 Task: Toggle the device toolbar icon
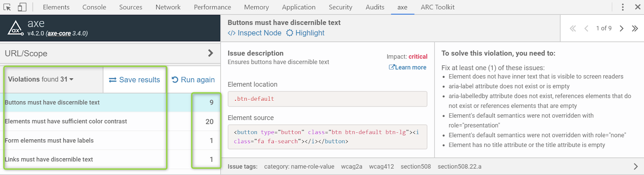click(22, 7)
